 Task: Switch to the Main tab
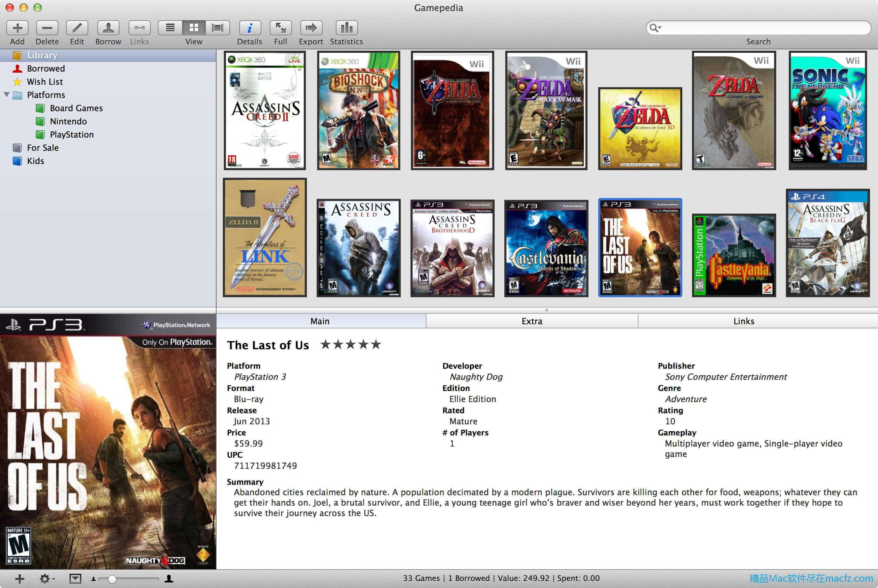click(321, 321)
